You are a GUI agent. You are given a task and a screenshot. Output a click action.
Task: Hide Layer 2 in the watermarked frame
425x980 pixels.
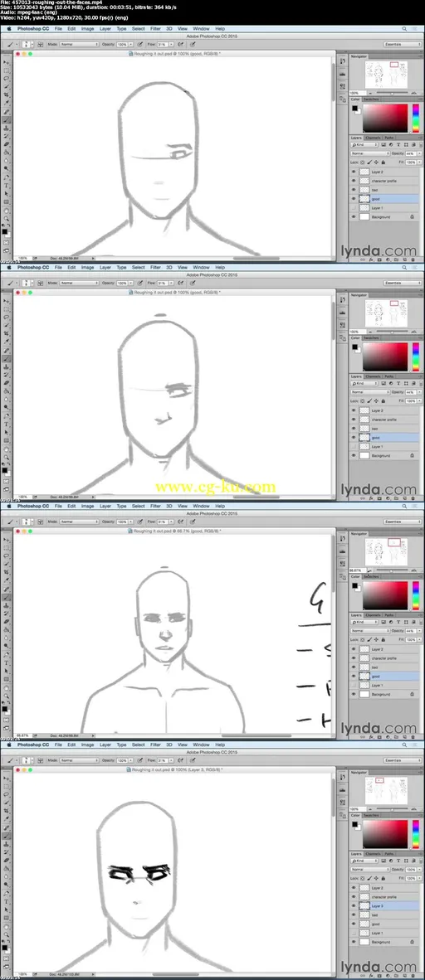(354, 410)
